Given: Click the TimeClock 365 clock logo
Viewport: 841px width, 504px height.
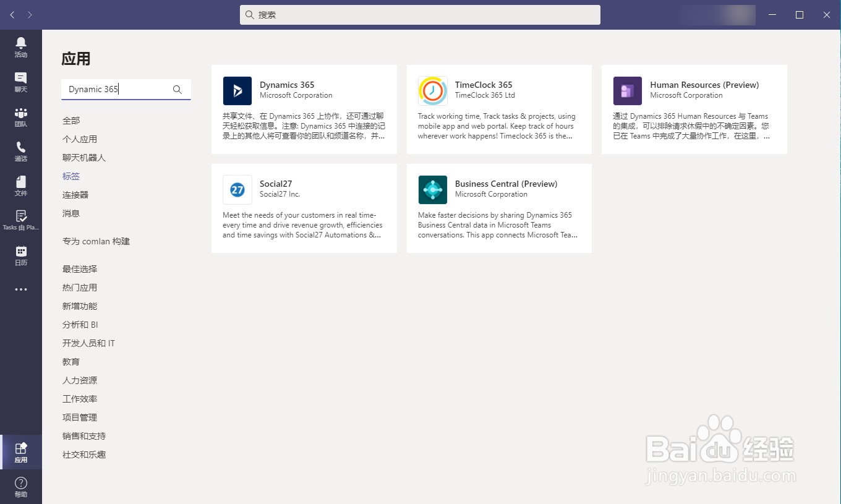Looking at the screenshot, I should click(433, 91).
